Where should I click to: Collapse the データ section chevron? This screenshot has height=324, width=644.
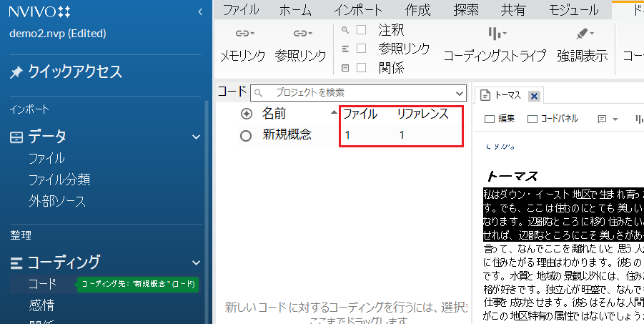(x=196, y=137)
